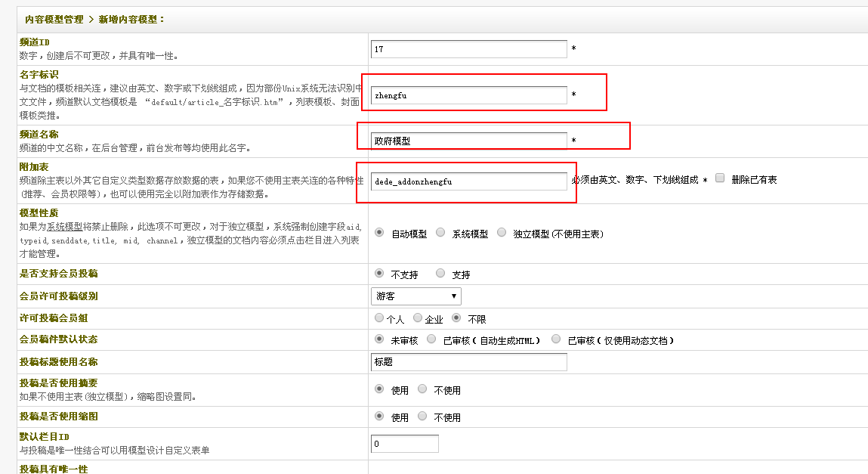The height and width of the screenshot is (474, 868).
Task: Select 未审核 for 会员稿件默认状态
Action: tap(379, 339)
